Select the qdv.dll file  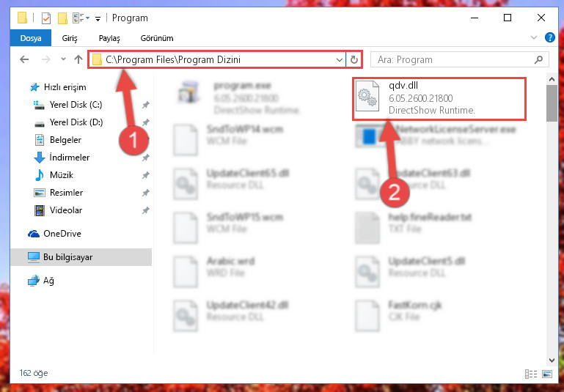[439, 98]
